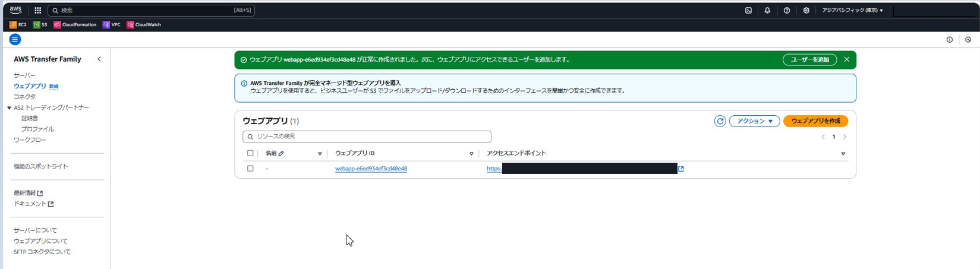The width and height of the screenshot is (980, 269).
Task: Focus the リソースの検索 field
Action: click(x=367, y=137)
